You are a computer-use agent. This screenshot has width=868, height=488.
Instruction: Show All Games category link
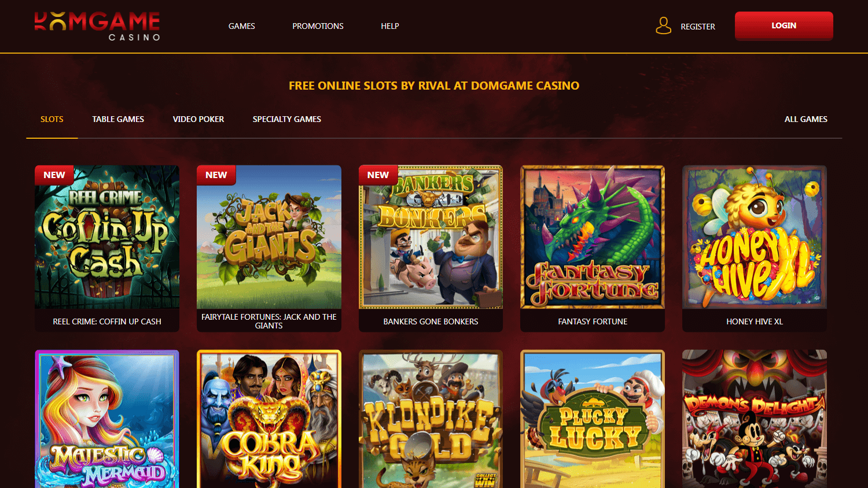(806, 119)
